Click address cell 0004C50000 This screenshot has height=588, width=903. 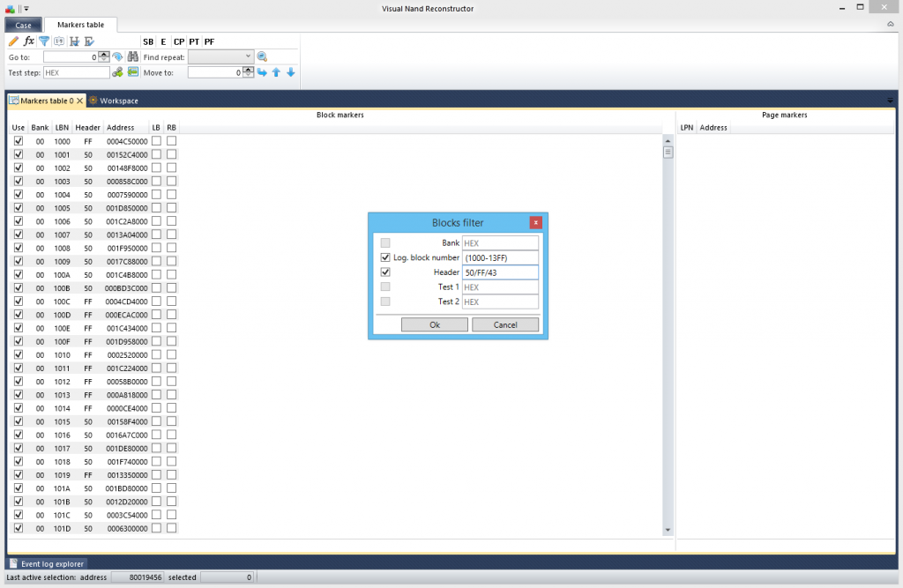127,141
